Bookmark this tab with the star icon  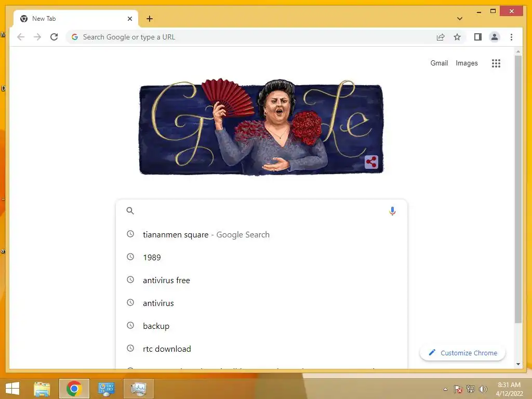(x=457, y=37)
